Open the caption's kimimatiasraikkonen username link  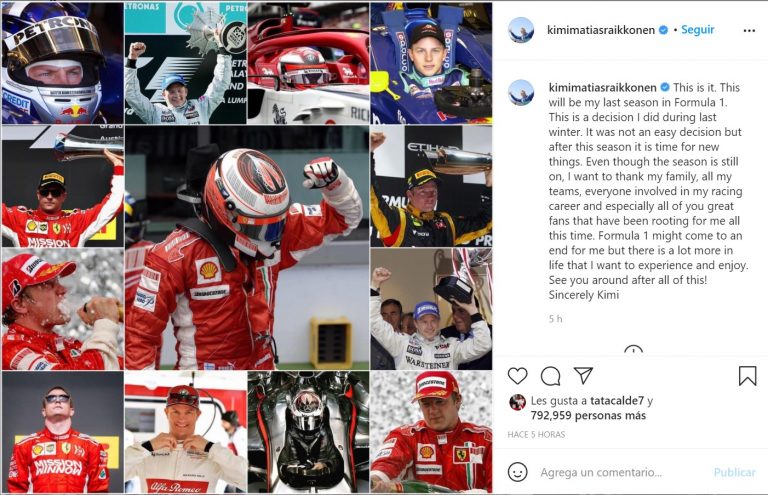602,88
